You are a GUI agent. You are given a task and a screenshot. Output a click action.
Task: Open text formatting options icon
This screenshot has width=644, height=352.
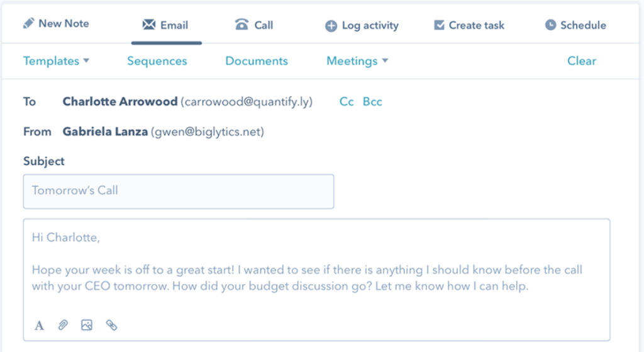point(39,326)
